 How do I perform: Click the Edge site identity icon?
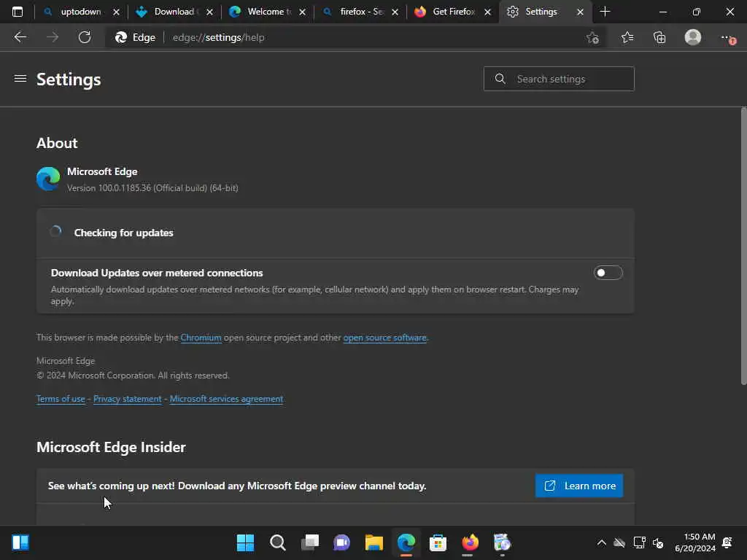135,37
